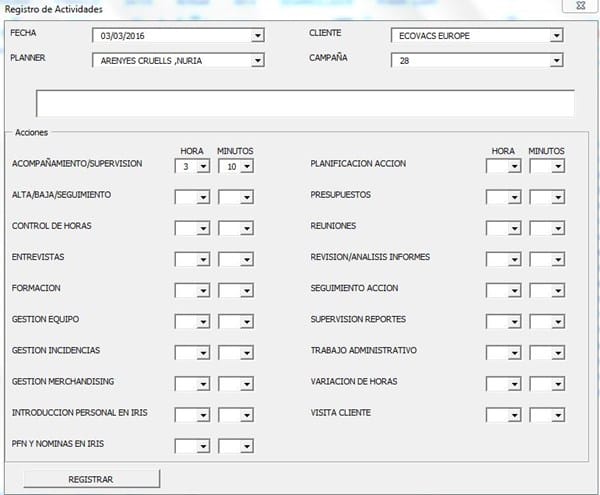Open MINUTOS dropdown for FORMACION
Screen dimensions: 600x495
click(x=247, y=291)
